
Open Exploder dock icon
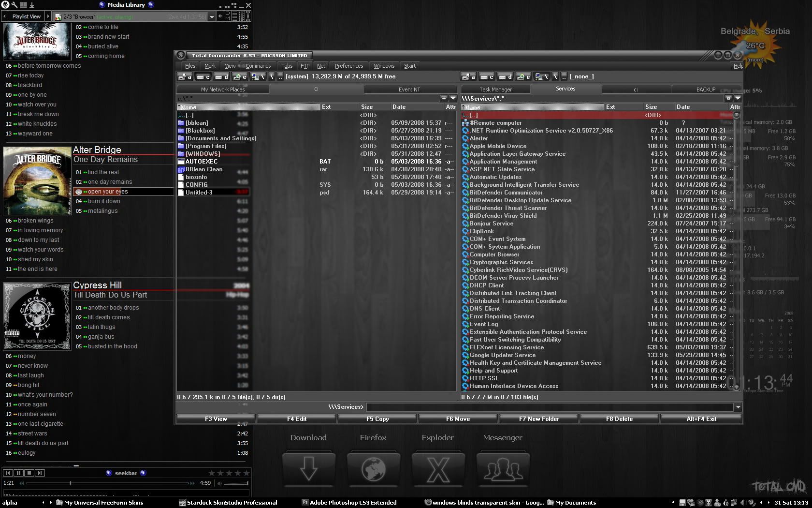coord(438,469)
